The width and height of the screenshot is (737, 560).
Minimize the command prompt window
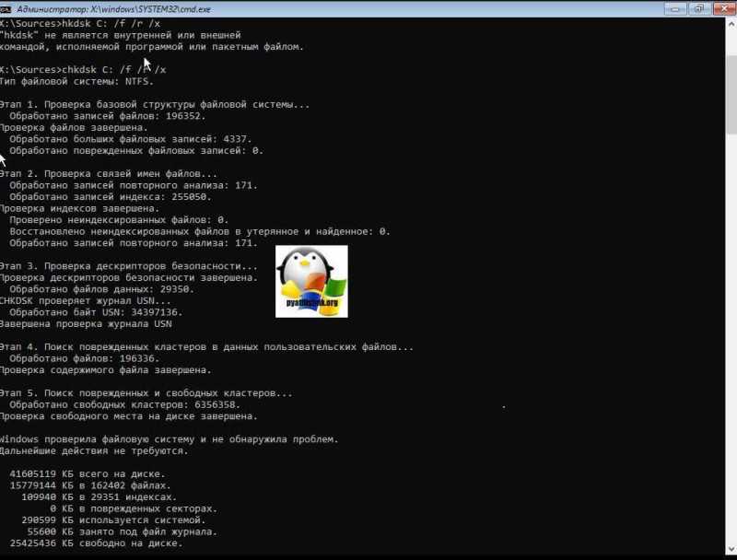pyautogui.click(x=675, y=9)
